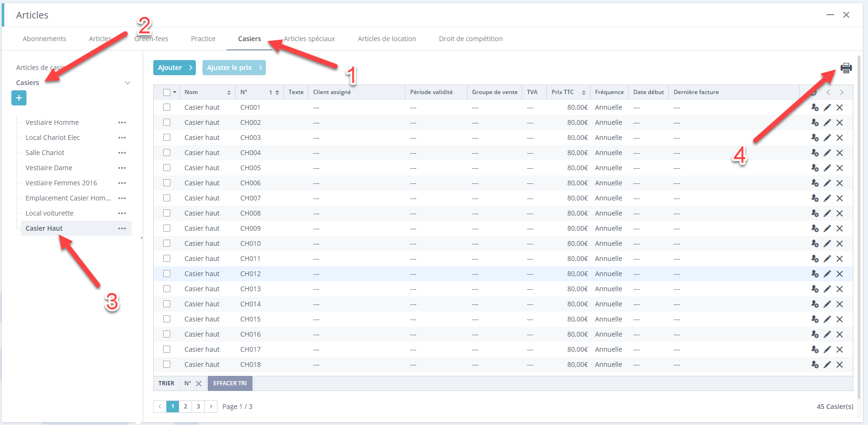Check the box for casier CH010

167,243
